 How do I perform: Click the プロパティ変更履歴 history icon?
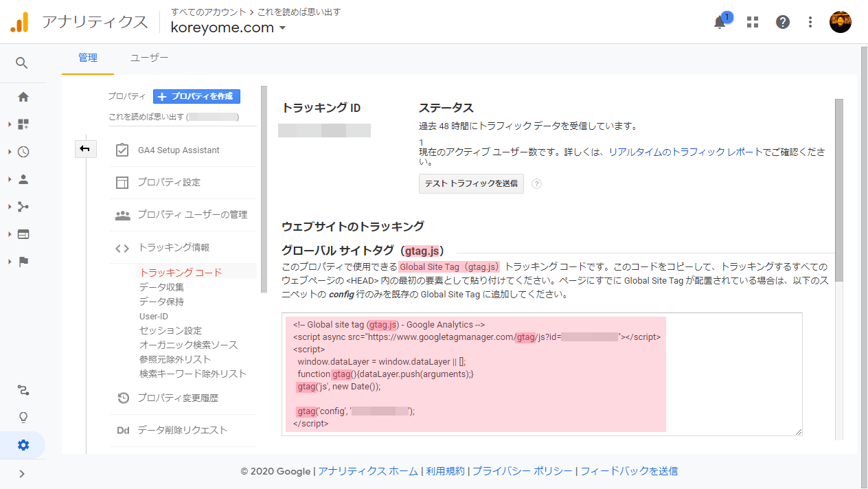coord(123,398)
